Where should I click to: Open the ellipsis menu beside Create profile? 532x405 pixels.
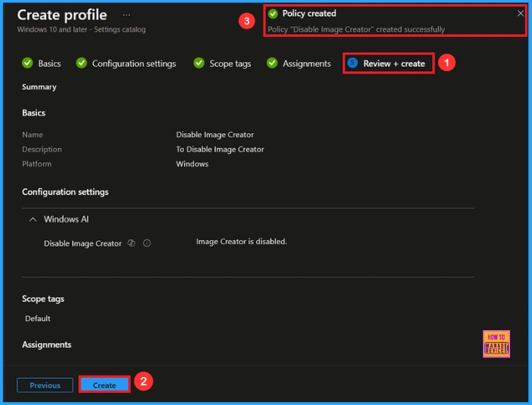click(x=126, y=15)
